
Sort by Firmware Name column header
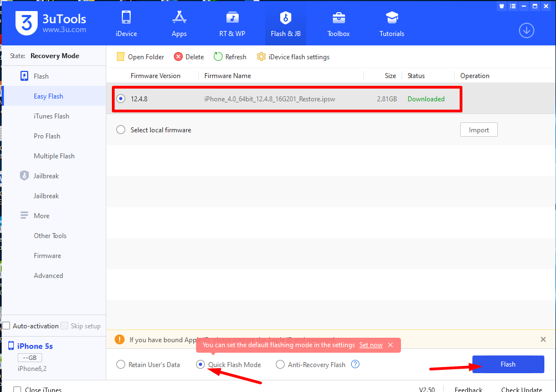(228, 76)
